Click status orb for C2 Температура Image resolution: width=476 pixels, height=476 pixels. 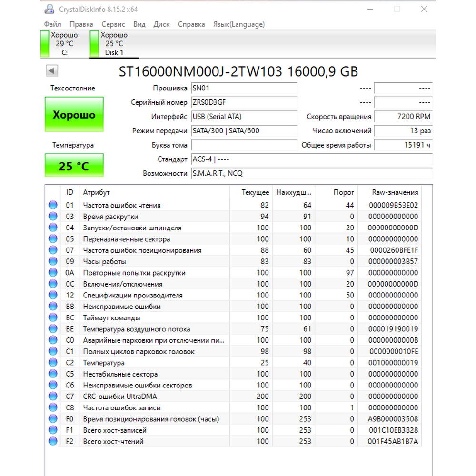tap(53, 362)
